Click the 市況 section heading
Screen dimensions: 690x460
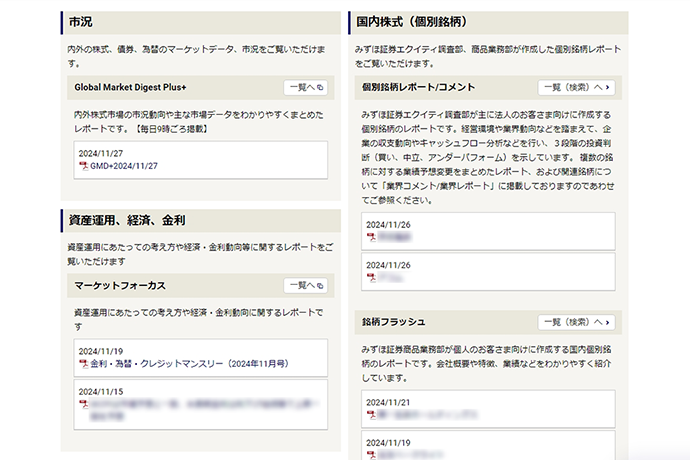83,21
